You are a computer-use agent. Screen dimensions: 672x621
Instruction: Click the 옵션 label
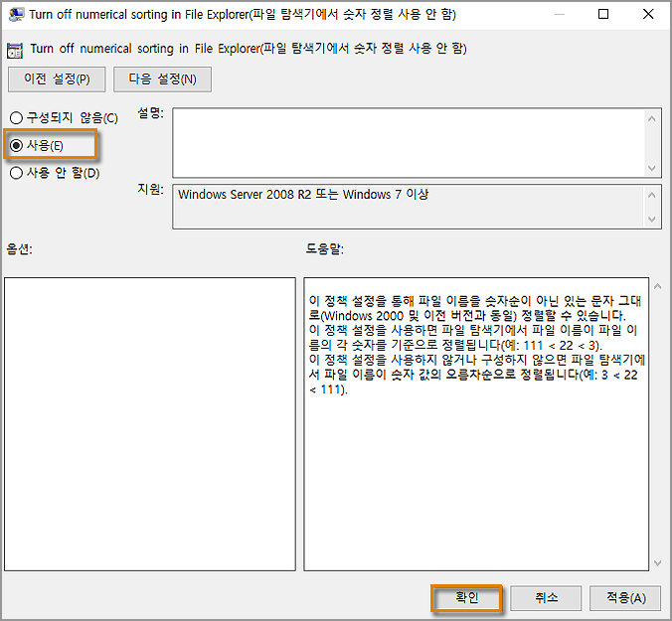click(19, 248)
